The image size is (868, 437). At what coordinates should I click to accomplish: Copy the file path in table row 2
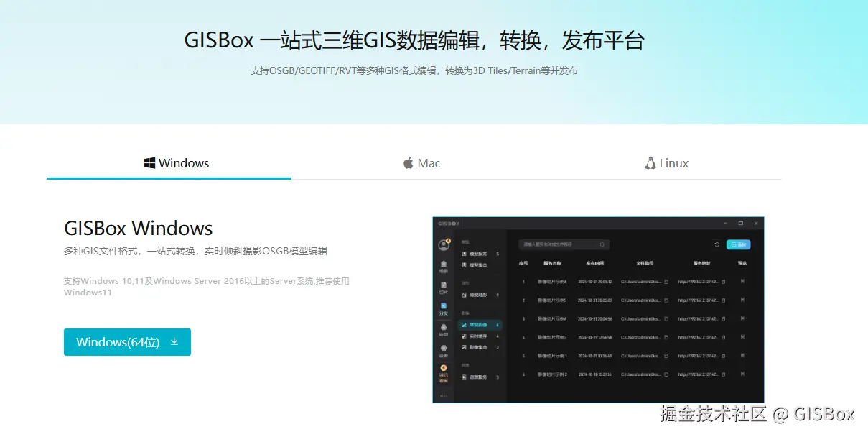point(666,300)
